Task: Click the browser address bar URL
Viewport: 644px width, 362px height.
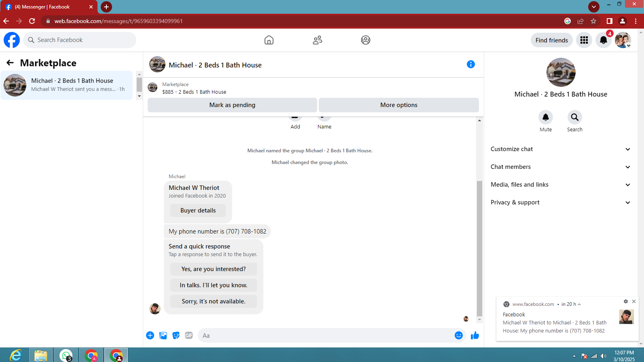Action: [x=119, y=21]
